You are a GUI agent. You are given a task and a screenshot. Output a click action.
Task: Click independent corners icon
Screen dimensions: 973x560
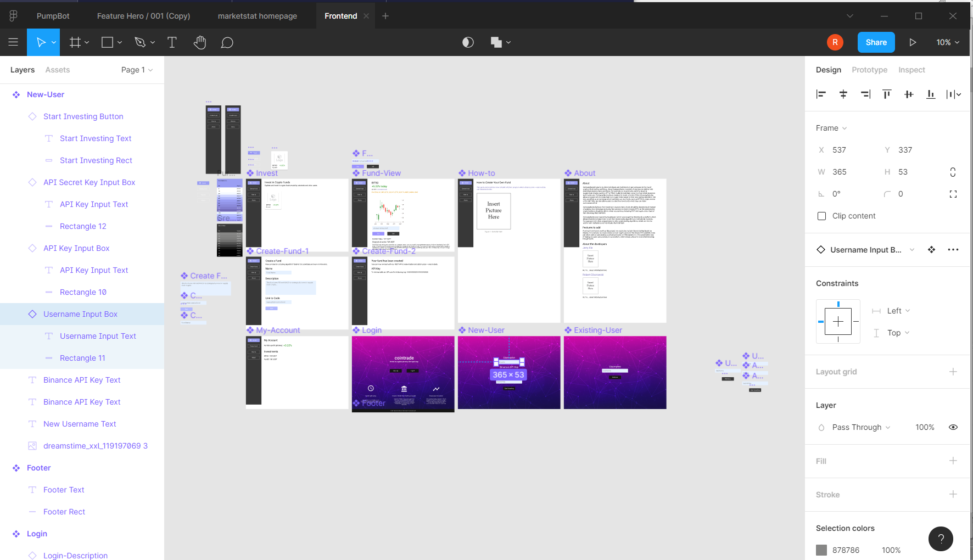(953, 194)
